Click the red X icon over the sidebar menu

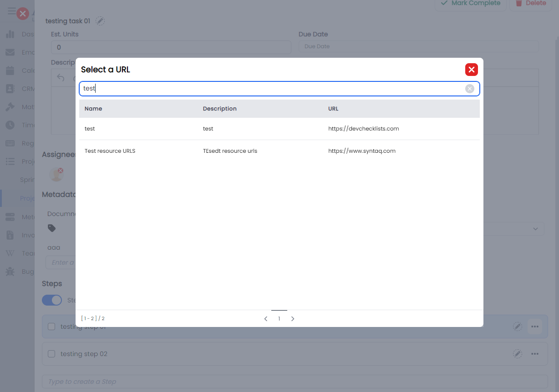coord(22,14)
